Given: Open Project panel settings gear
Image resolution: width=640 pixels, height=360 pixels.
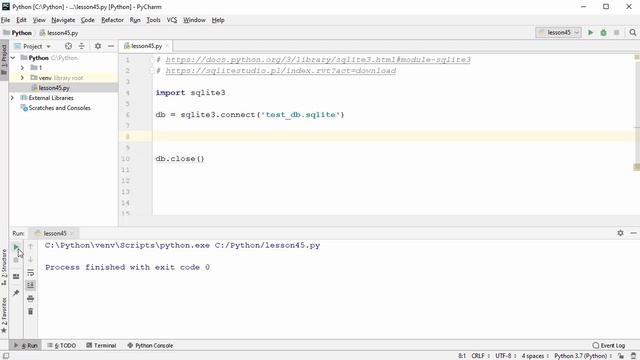Looking at the screenshot, I should (98, 46).
